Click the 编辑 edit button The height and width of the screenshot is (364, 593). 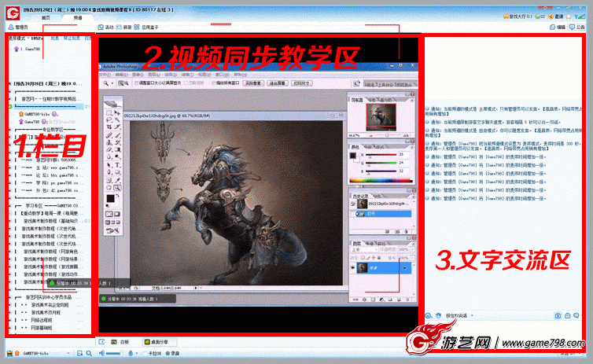pyautogui.click(x=558, y=28)
